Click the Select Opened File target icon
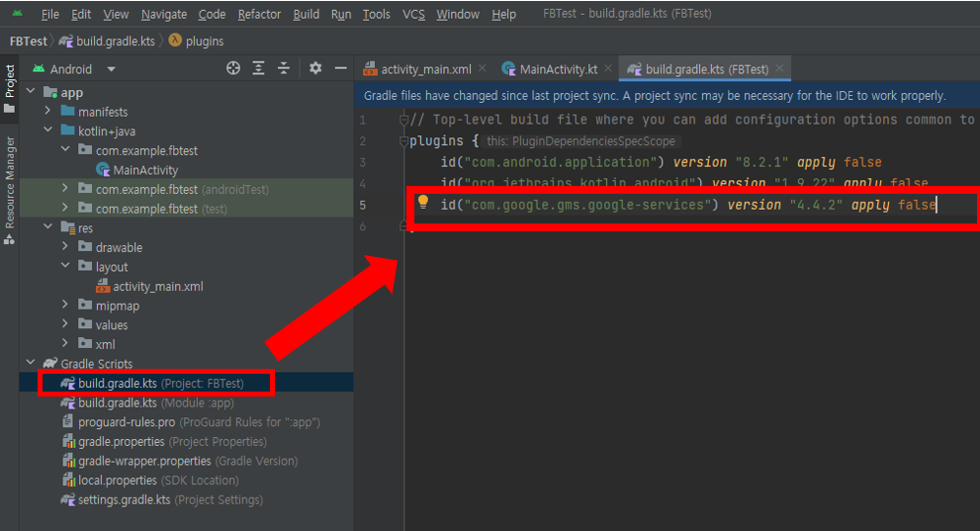The width and height of the screenshot is (980, 531). click(233, 68)
